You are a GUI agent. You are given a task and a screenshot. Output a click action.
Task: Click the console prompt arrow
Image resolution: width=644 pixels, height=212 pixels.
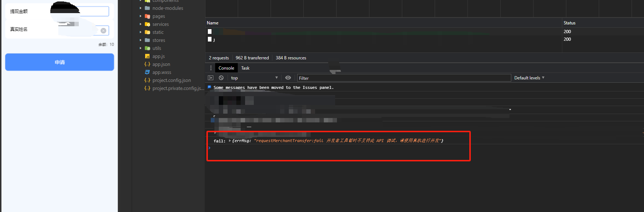click(x=209, y=148)
